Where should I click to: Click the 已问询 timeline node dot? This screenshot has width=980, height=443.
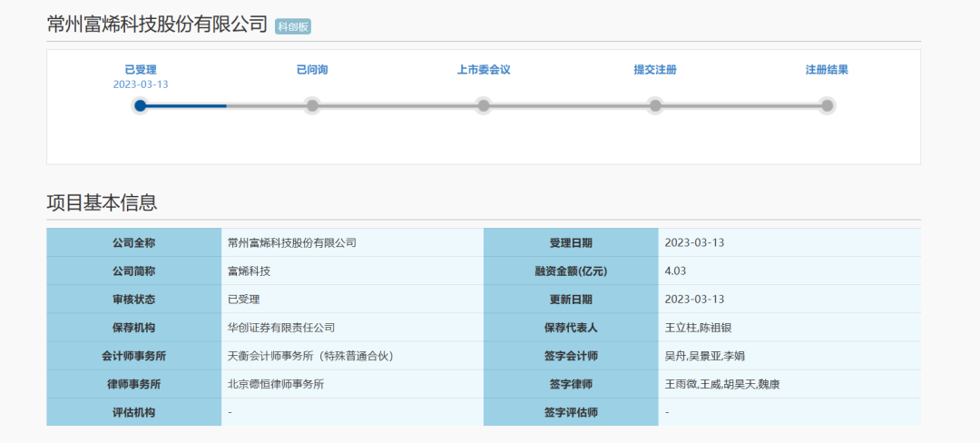pyautogui.click(x=312, y=105)
